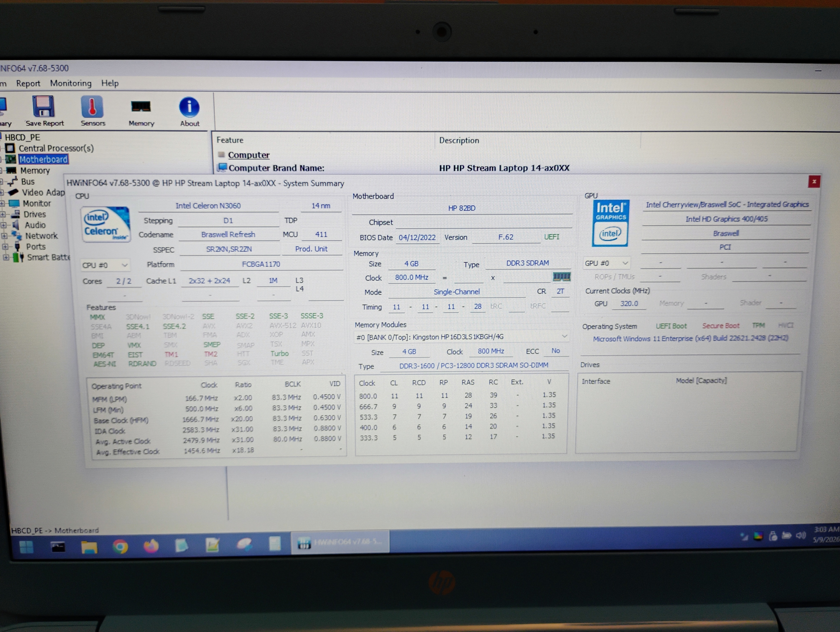Launch Chrome from the taskbar
This screenshot has width=840, height=632.
tap(120, 547)
